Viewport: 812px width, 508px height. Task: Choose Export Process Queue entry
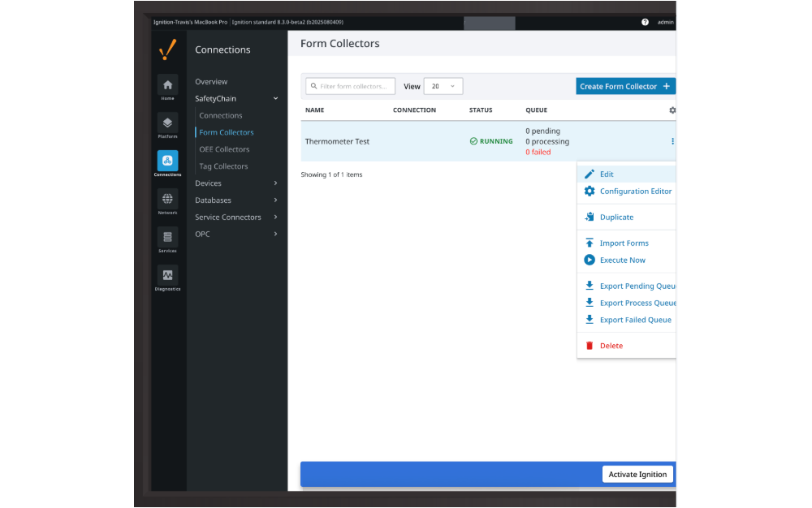click(x=627, y=304)
